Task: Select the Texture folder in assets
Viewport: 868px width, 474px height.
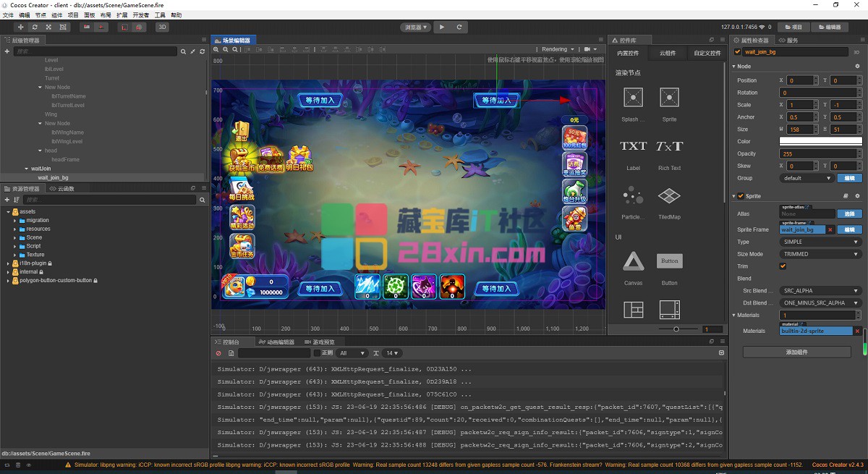Action: 35,255
